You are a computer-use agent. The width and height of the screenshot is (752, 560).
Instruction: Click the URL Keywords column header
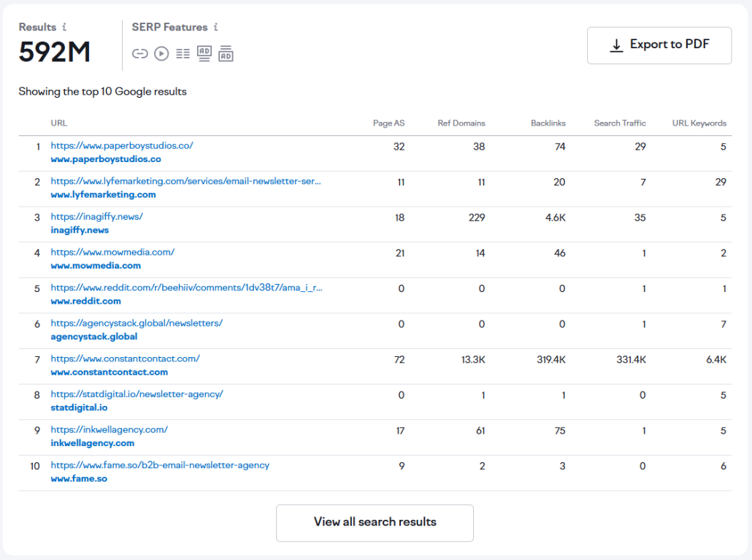coord(699,123)
